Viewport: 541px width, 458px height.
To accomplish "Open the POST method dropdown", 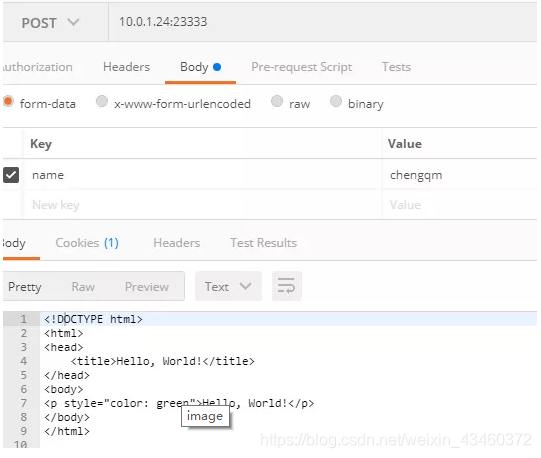I will [51, 23].
